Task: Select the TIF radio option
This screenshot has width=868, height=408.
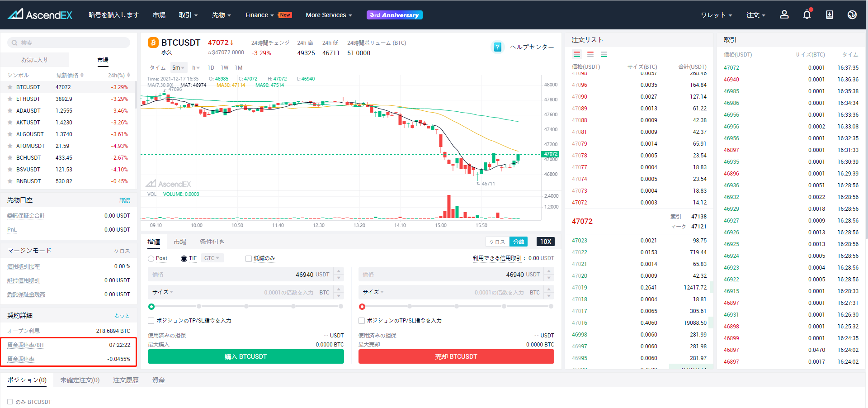Action: pyautogui.click(x=184, y=258)
